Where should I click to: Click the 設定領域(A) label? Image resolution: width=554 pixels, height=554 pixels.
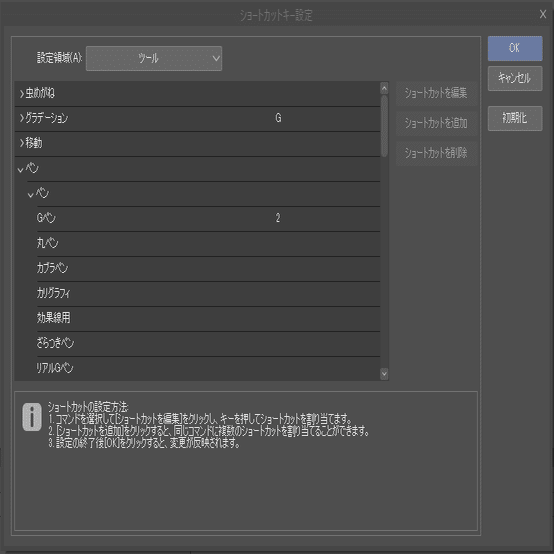(59, 58)
